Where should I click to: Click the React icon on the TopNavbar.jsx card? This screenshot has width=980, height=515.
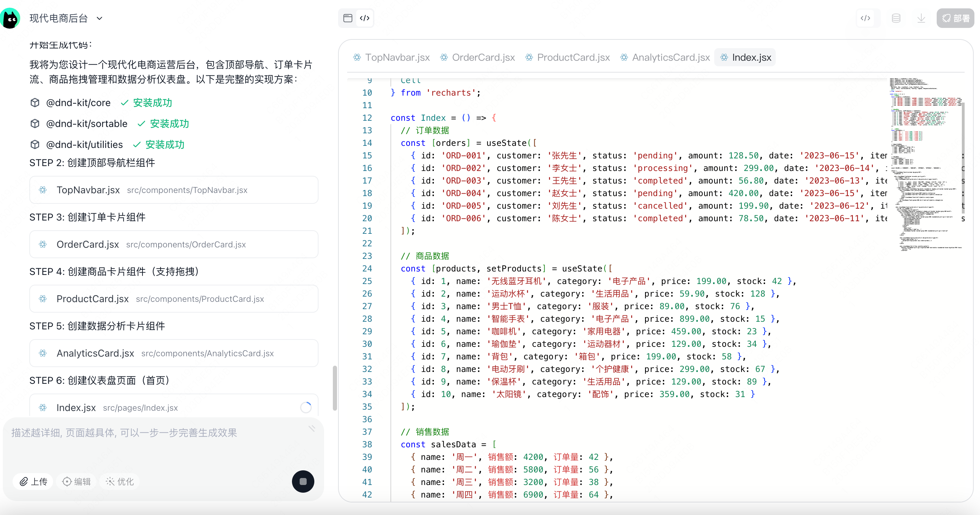coord(43,190)
